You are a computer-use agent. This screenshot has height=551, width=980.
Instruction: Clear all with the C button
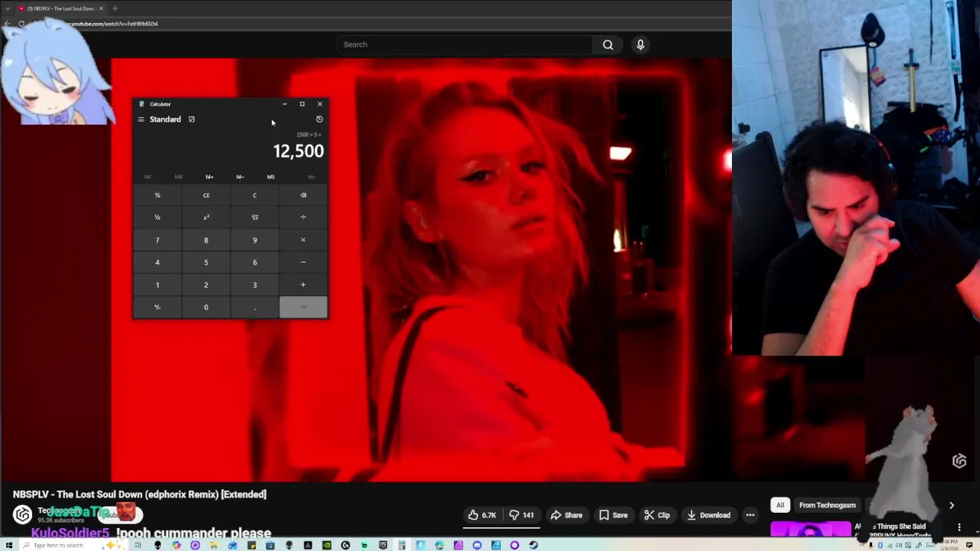click(255, 195)
